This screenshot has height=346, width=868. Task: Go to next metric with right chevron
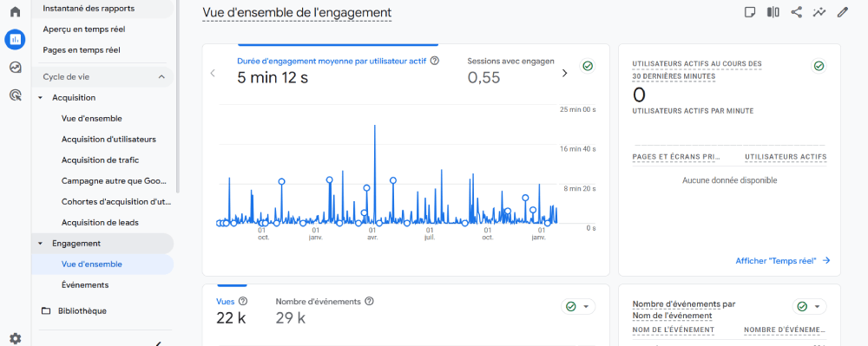click(x=565, y=73)
